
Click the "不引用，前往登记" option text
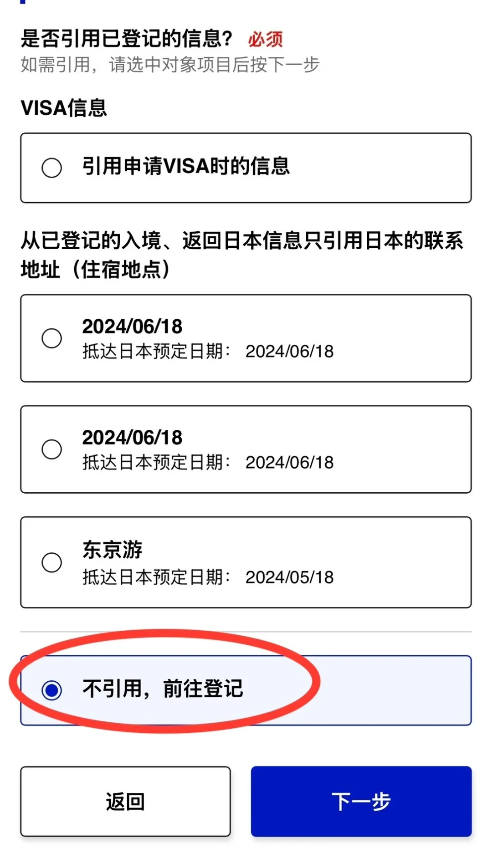point(163,689)
